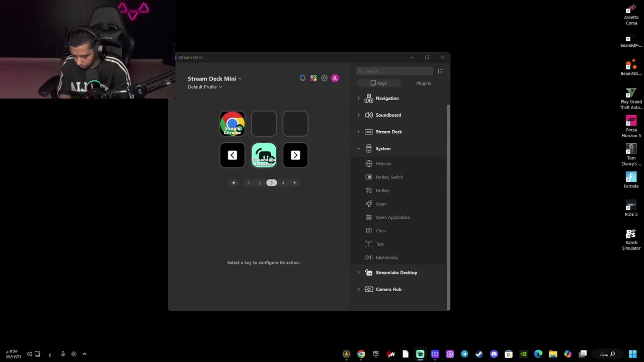
Task: Click the actions Search field
Action: [x=394, y=71]
